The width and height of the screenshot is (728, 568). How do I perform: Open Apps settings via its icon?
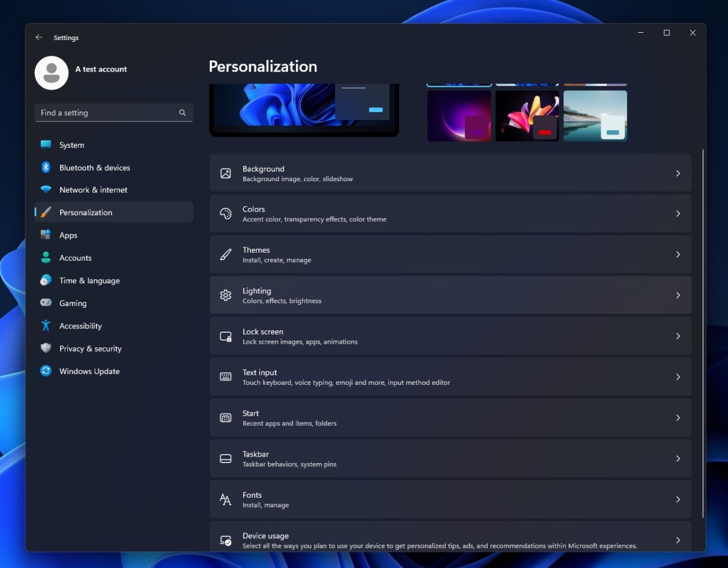click(46, 235)
